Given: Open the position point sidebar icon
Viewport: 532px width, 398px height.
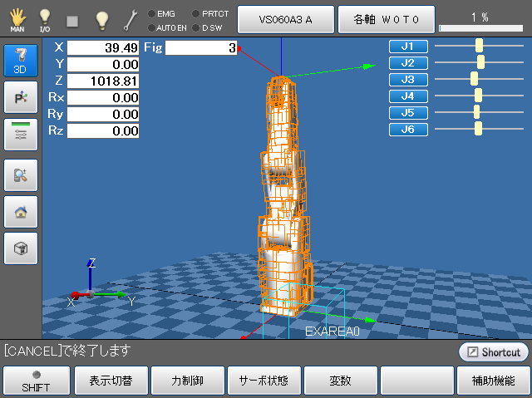Looking at the screenshot, I should coord(21,98).
